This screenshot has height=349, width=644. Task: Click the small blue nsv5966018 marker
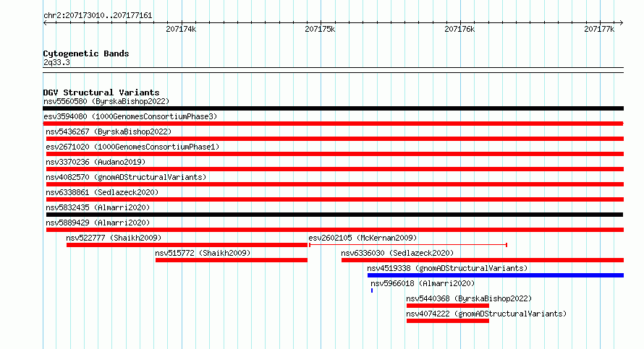tap(372, 290)
